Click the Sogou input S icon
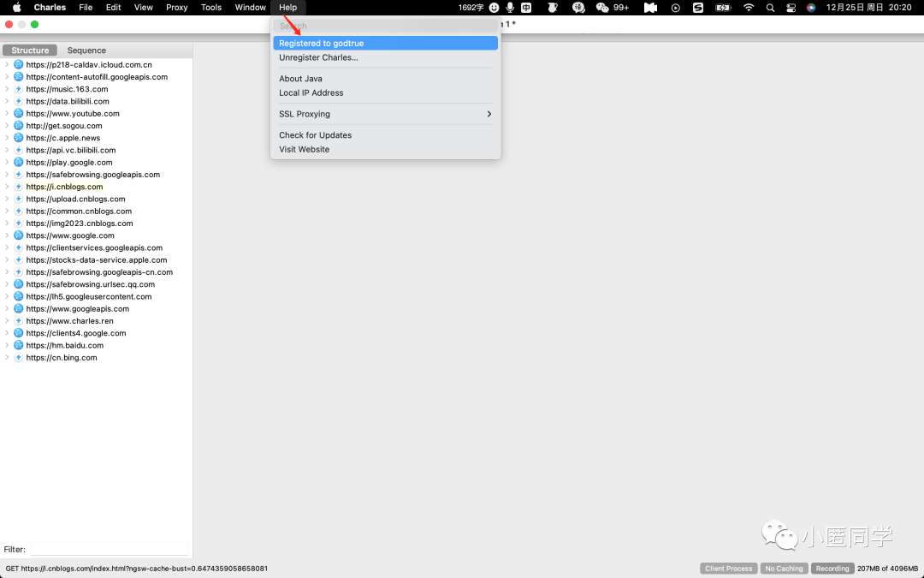Image resolution: width=924 pixels, height=578 pixels. click(698, 8)
